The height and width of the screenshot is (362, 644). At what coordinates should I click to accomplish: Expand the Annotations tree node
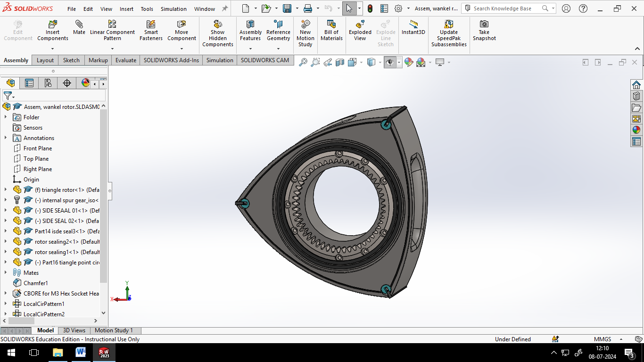(6, 138)
